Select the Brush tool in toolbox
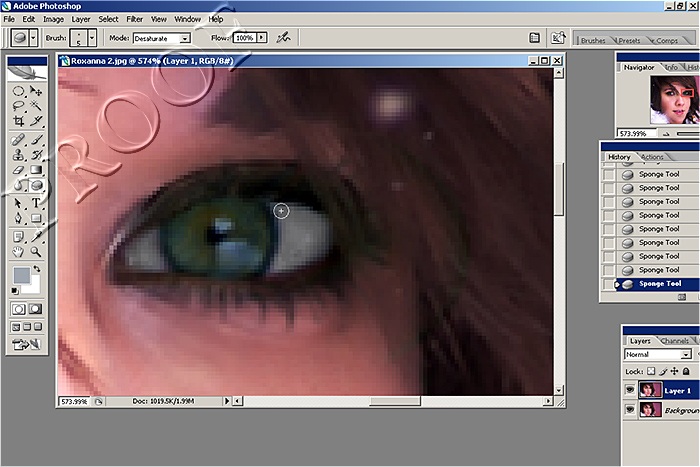 (36, 140)
